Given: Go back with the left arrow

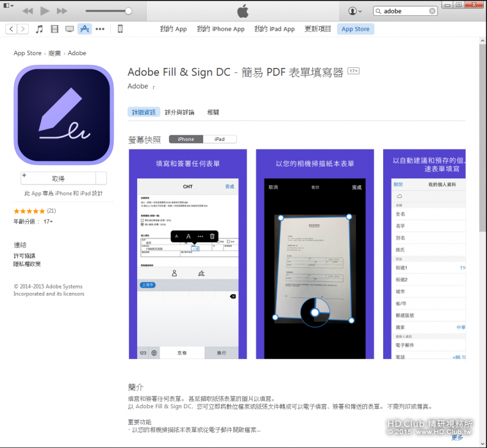Looking at the screenshot, I should [x=11, y=29].
